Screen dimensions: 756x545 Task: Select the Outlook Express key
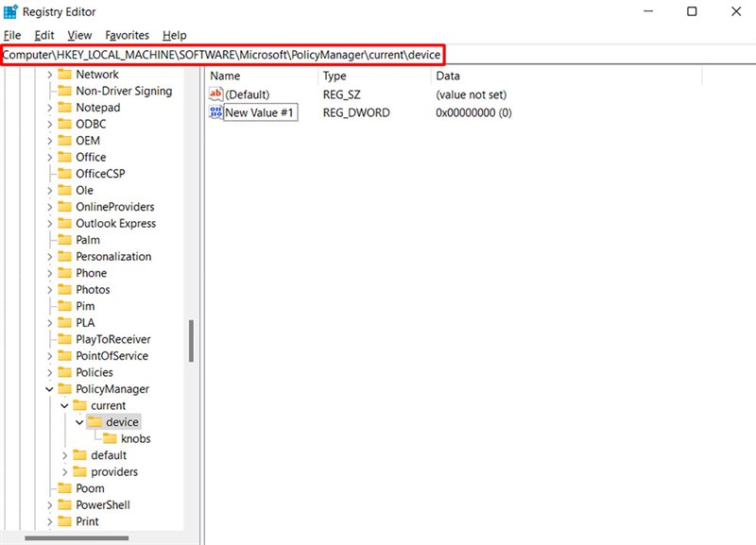116,223
